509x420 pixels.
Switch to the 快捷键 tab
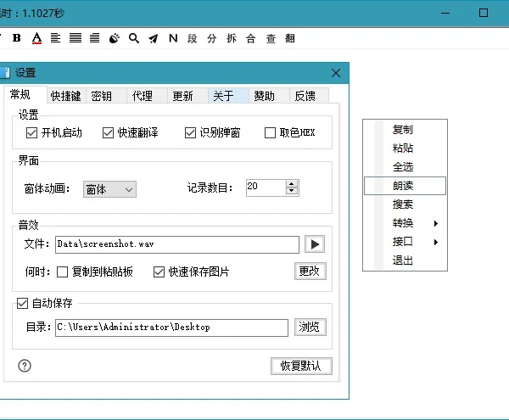pos(65,96)
